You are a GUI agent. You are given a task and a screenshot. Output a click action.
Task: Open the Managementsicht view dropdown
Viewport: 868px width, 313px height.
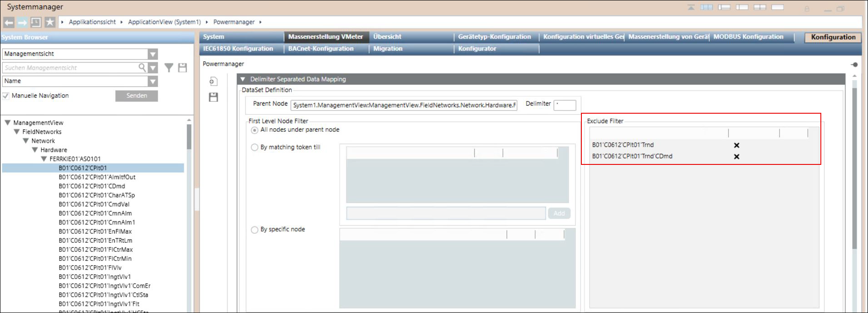click(153, 54)
